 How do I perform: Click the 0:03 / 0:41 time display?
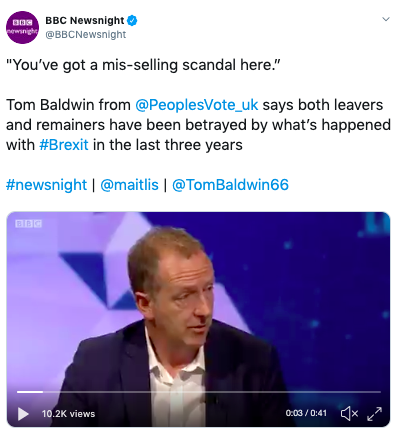tap(306, 413)
